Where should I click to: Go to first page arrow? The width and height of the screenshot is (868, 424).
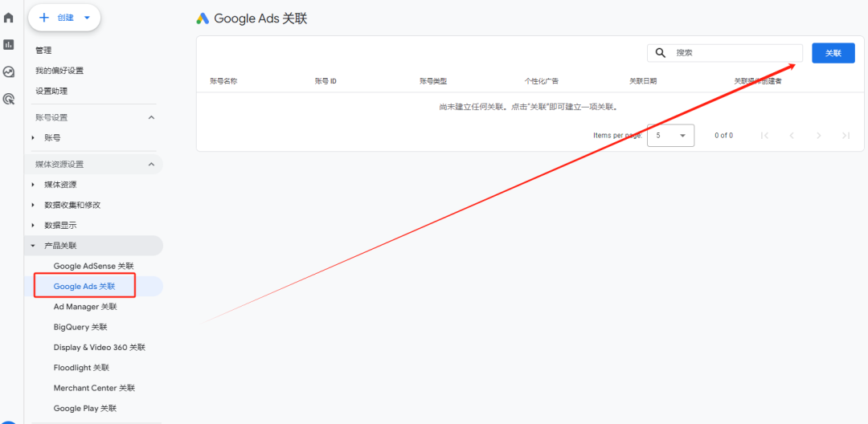pyautogui.click(x=764, y=136)
